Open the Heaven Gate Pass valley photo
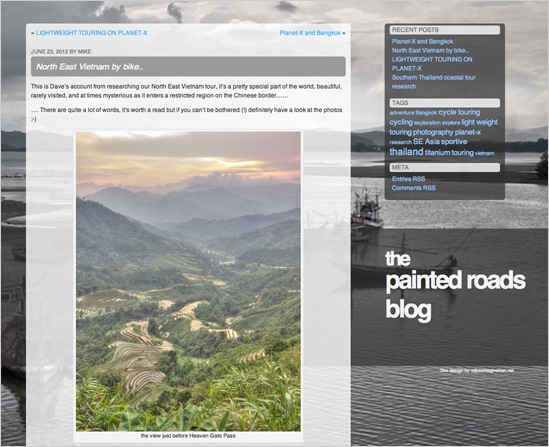549x447 pixels. click(188, 281)
